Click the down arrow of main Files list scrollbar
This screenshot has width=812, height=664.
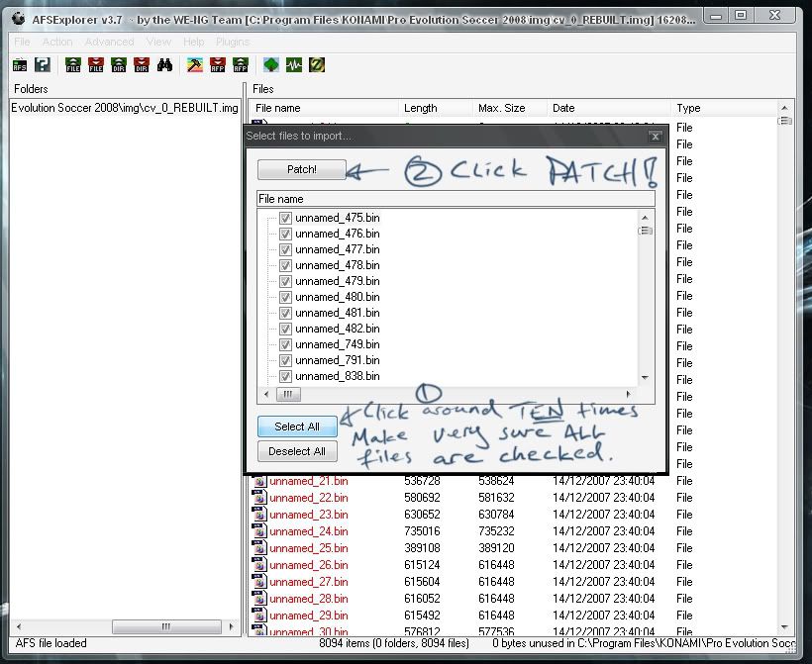pyautogui.click(x=784, y=627)
